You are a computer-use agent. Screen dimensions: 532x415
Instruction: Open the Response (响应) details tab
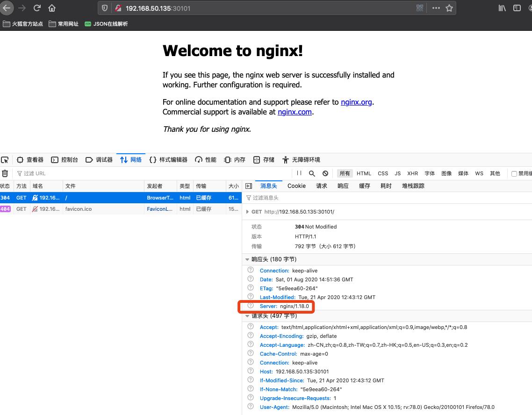pyautogui.click(x=343, y=186)
